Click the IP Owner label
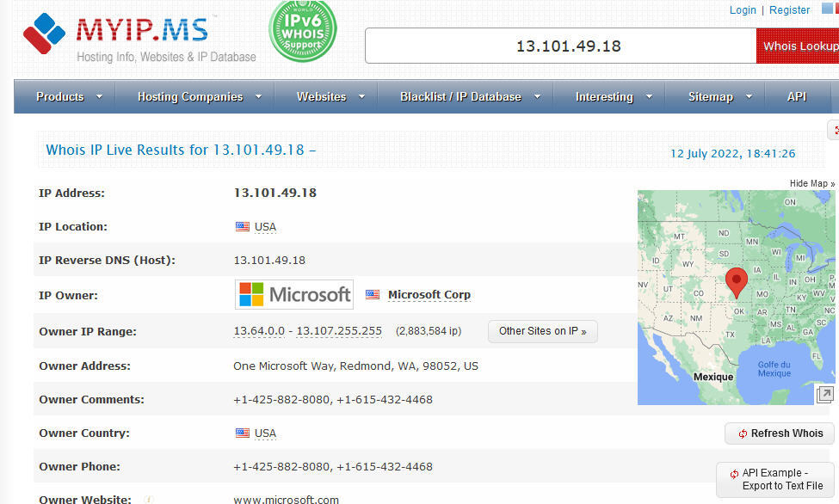This screenshot has height=504, width=839. tap(69, 295)
